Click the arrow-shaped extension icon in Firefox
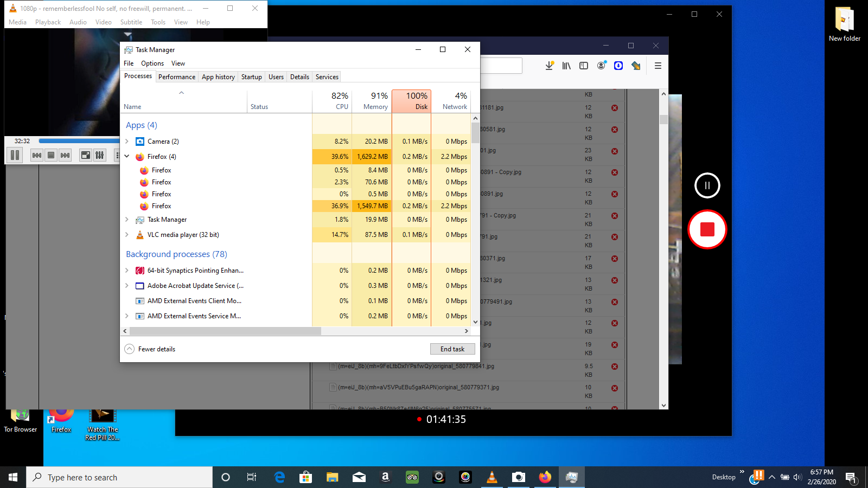 pyautogui.click(x=636, y=66)
